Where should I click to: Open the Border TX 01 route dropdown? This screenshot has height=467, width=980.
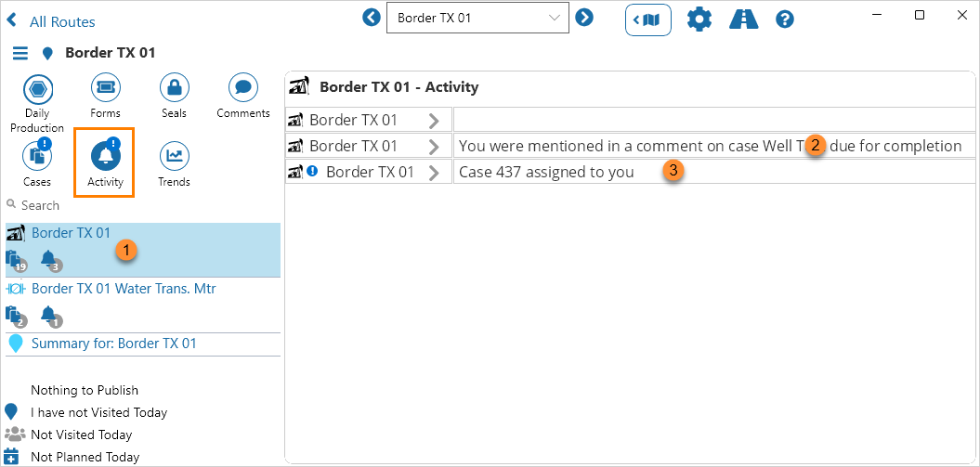click(x=477, y=18)
